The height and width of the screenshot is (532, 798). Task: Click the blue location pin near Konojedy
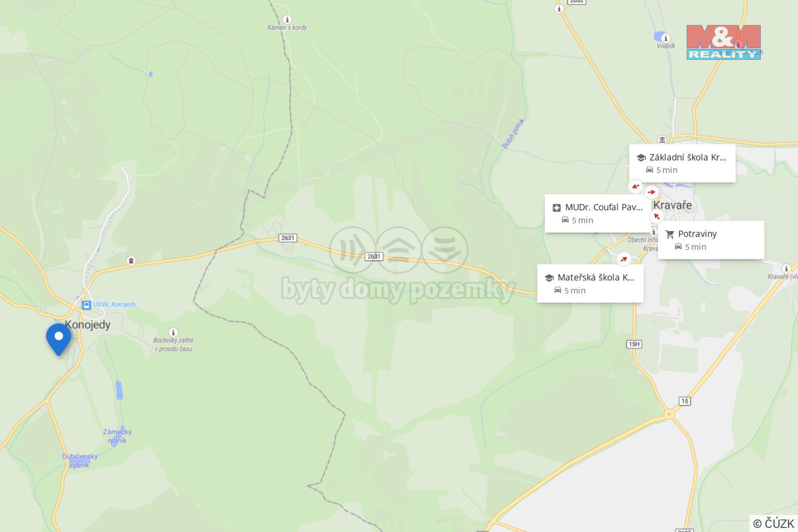point(58,339)
